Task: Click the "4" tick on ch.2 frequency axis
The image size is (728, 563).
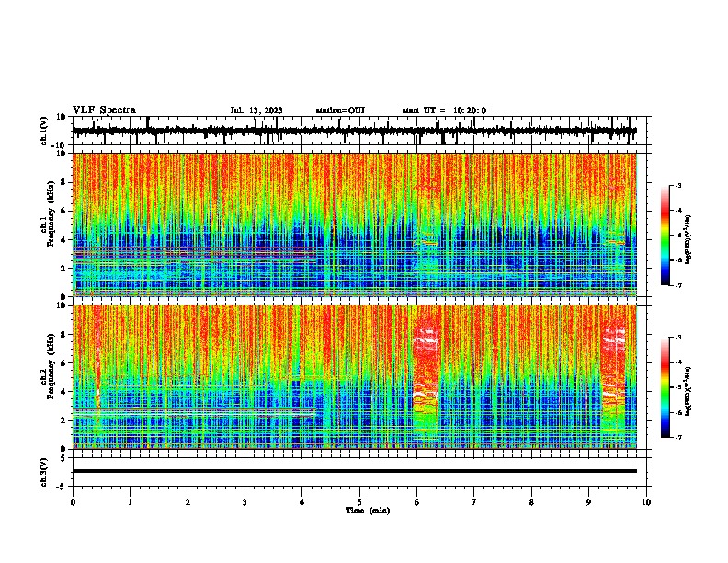Action: tap(63, 392)
